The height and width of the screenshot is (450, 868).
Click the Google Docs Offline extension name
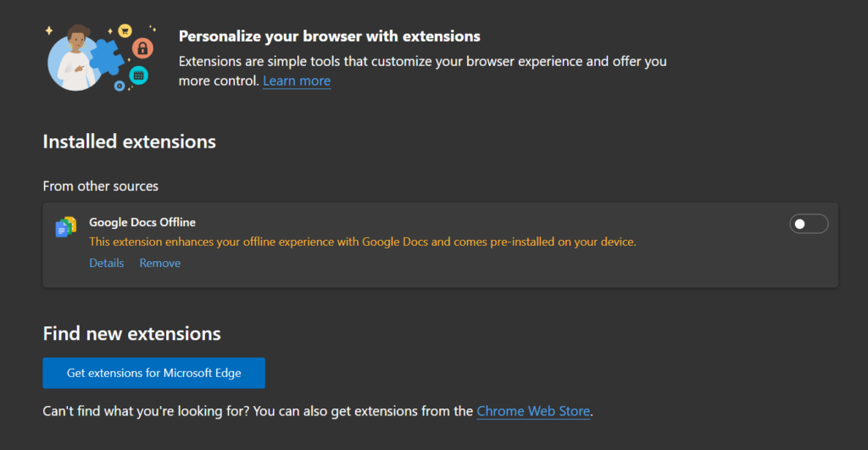[x=142, y=222]
